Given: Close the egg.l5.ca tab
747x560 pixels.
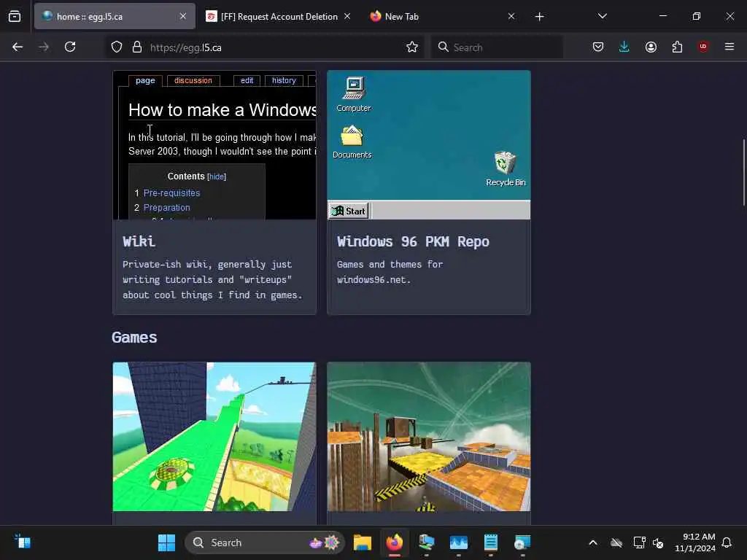Looking at the screenshot, I should tap(183, 17).
